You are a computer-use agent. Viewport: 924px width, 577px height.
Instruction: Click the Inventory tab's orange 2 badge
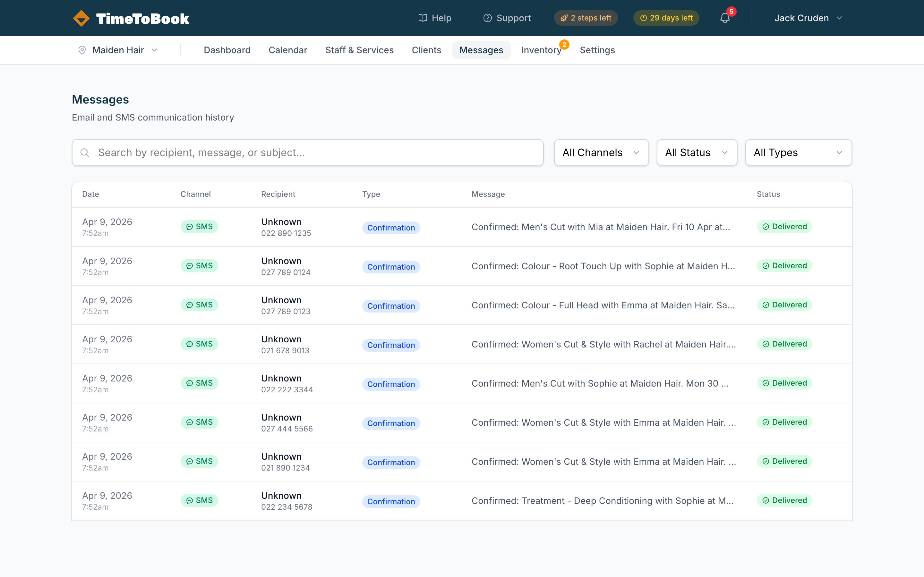click(x=565, y=45)
